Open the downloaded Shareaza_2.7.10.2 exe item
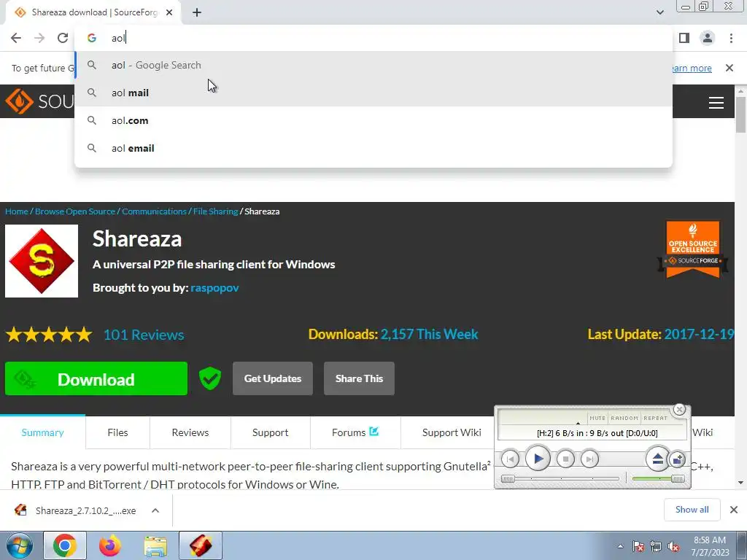Viewport: 747px width, 560px height. click(75, 510)
